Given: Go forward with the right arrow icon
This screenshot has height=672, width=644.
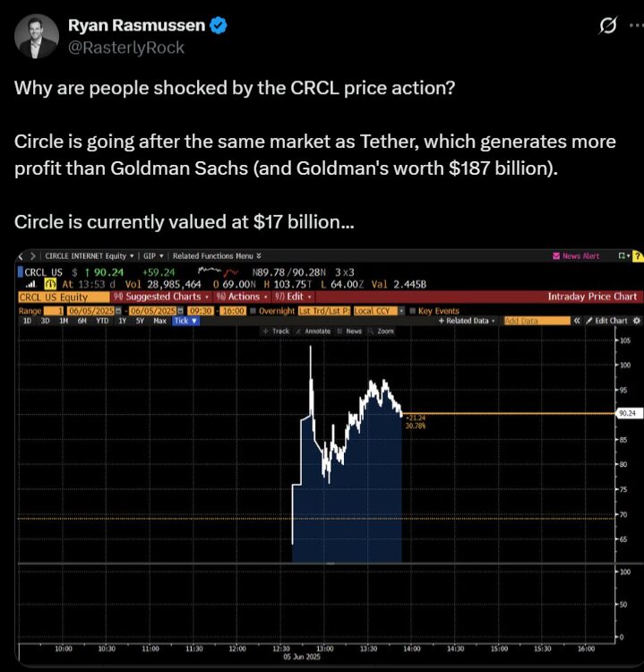Looking at the screenshot, I should click(32, 256).
